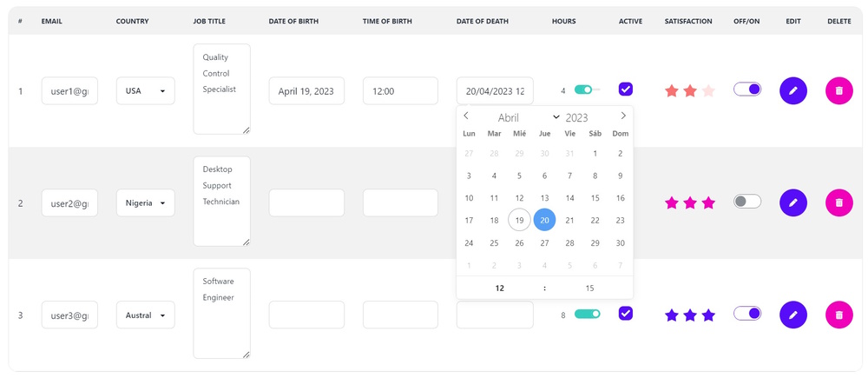The height and width of the screenshot is (378, 868).
Task: Turn on the Off/On switch in row 2
Action: click(x=747, y=202)
